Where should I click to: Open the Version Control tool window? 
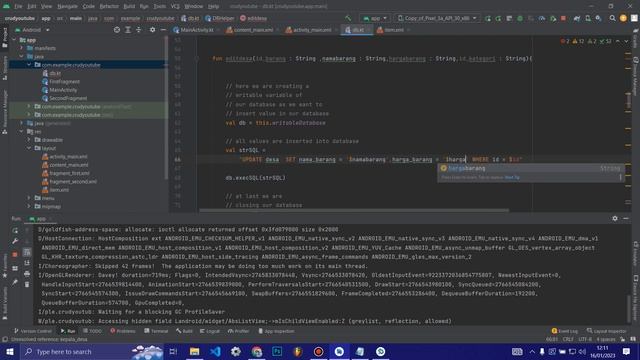point(33,331)
